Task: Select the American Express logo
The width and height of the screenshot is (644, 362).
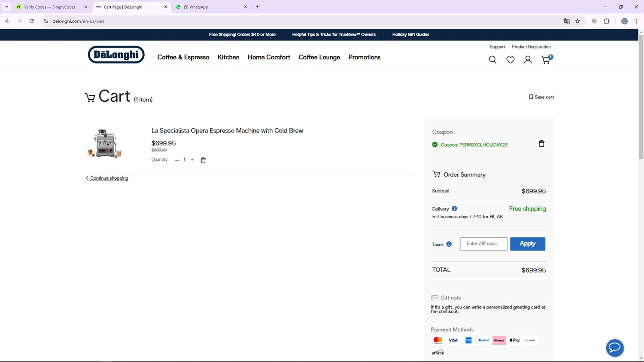Action: click(468, 340)
